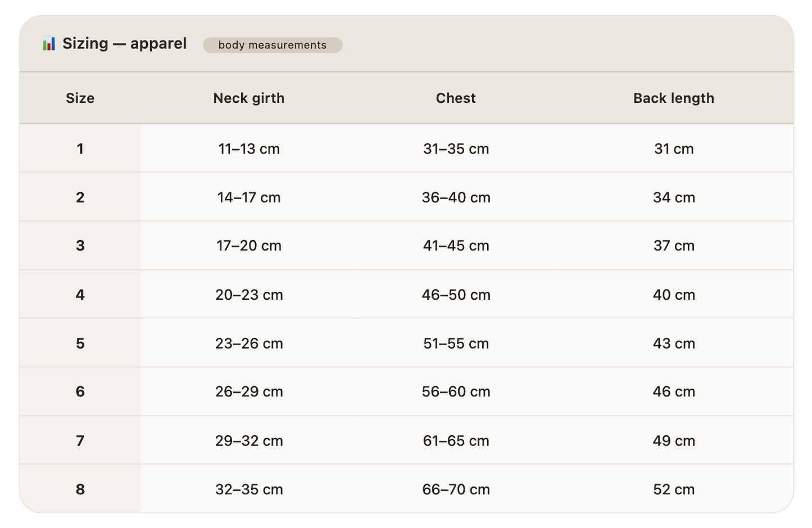Select the Neck girth column header
This screenshot has height=528, width=812.
249,98
